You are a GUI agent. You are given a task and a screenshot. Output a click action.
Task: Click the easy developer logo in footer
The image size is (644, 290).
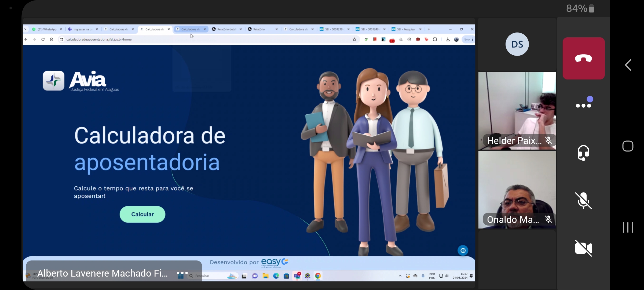[x=275, y=262]
